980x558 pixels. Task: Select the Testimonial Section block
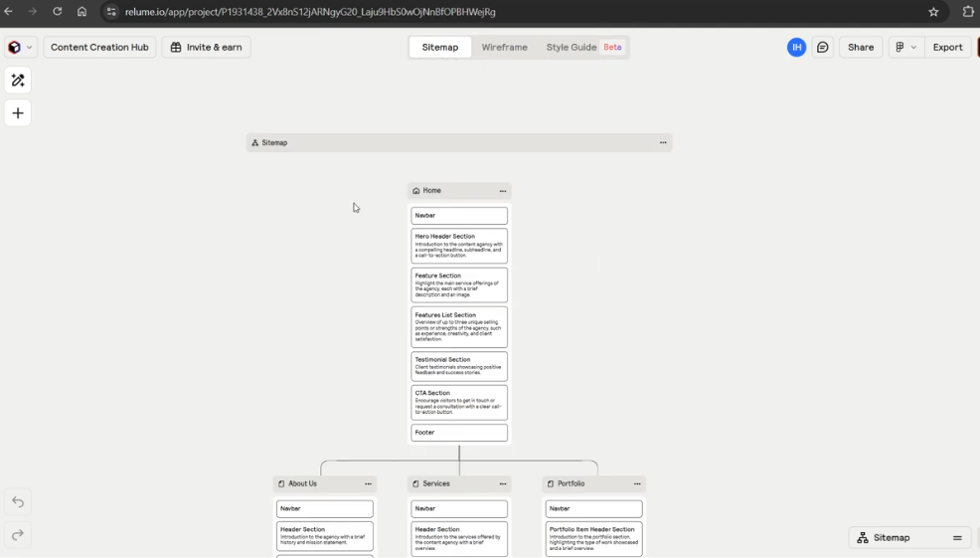click(459, 367)
